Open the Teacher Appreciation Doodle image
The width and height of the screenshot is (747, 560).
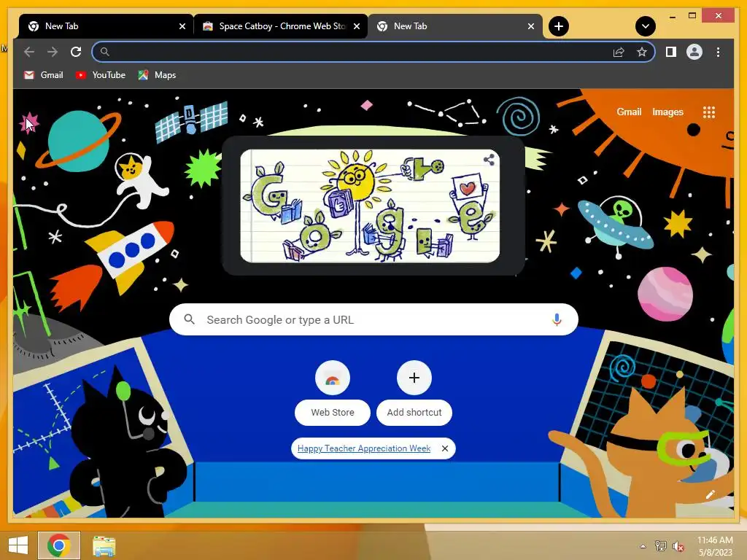(x=370, y=206)
